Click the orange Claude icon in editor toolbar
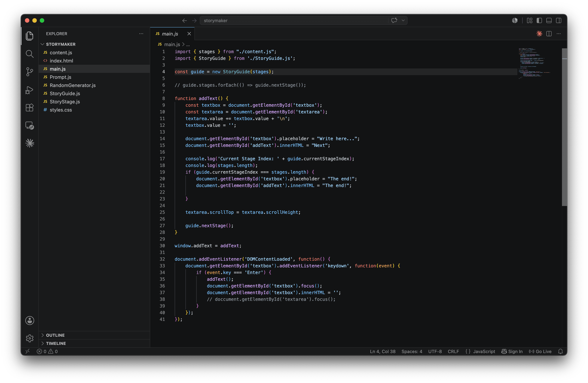 [x=539, y=34]
